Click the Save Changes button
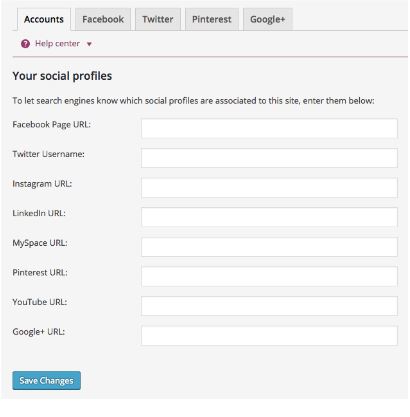This screenshot has height=417, width=410. click(46, 381)
